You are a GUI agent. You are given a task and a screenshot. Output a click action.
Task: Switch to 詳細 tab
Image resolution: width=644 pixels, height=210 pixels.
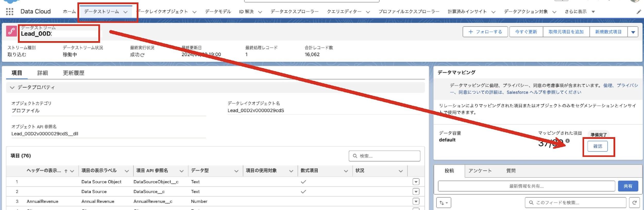43,73
